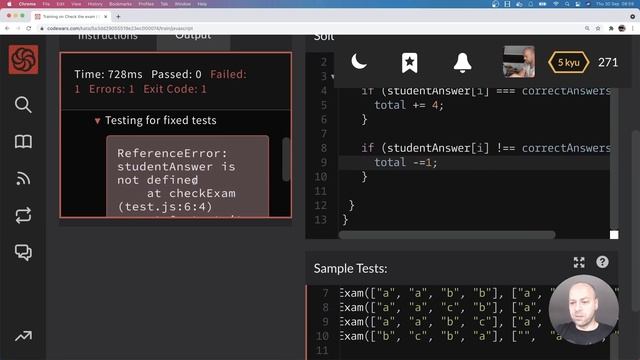Expand the Sample Tests editor fullscreen
Screen dimensions: 640x360
pos(579,262)
